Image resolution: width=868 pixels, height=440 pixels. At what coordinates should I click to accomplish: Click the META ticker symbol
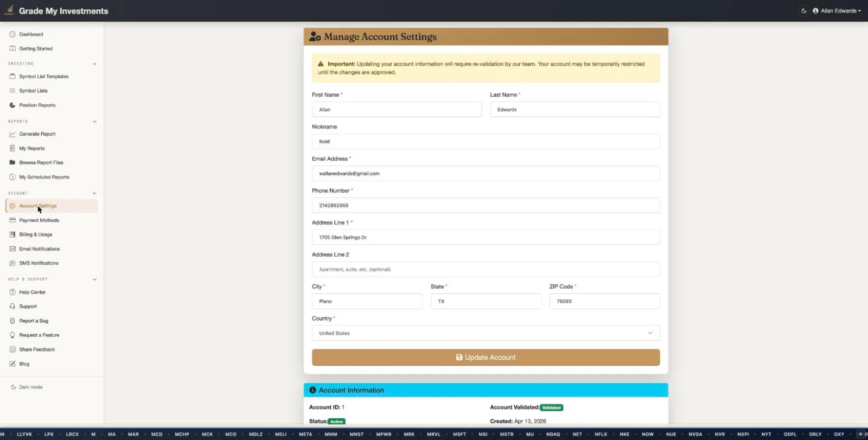(305, 435)
